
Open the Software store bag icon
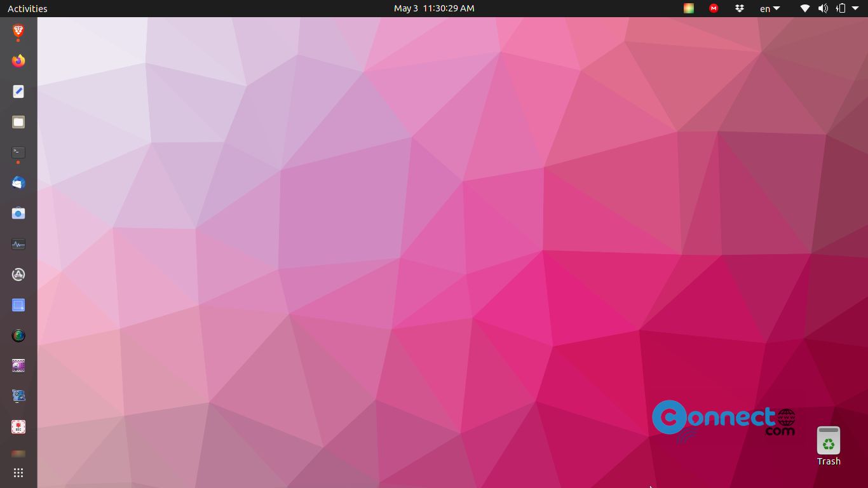click(x=18, y=213)
